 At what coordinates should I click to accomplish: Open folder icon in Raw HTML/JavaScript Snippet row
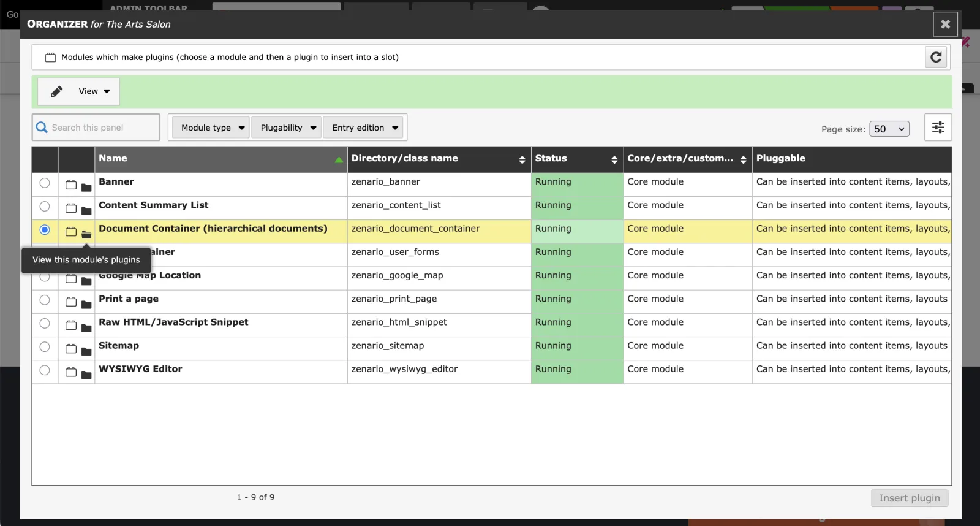pos(86,328)
